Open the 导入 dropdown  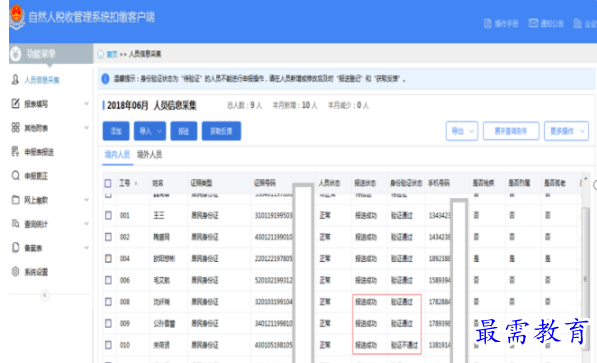click(150, 131)
